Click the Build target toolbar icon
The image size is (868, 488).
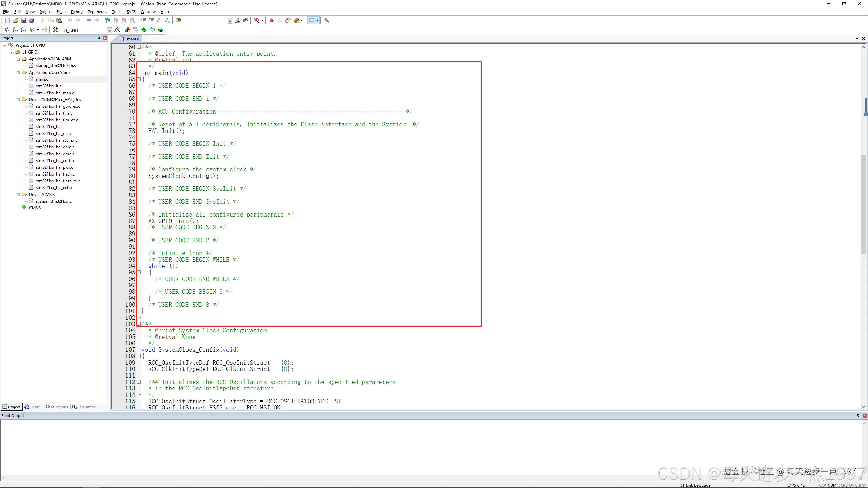(x=16, y=30)
